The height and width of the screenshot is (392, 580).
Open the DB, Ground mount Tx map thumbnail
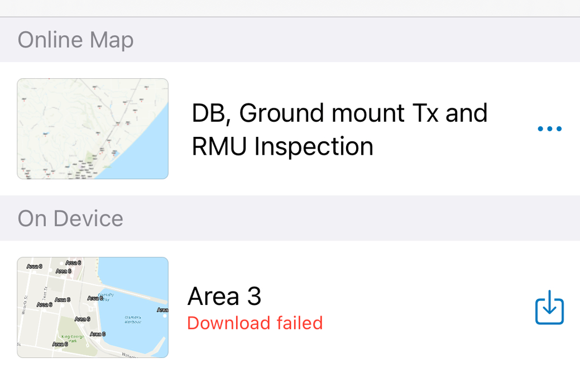(93, 128)
